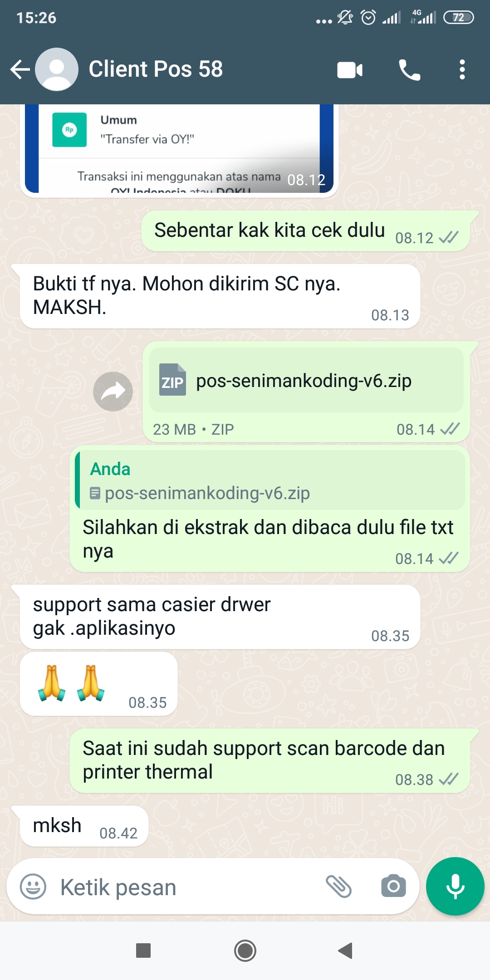
Task: Tap the green microphone voice message button
Action: tap(455, 886)
